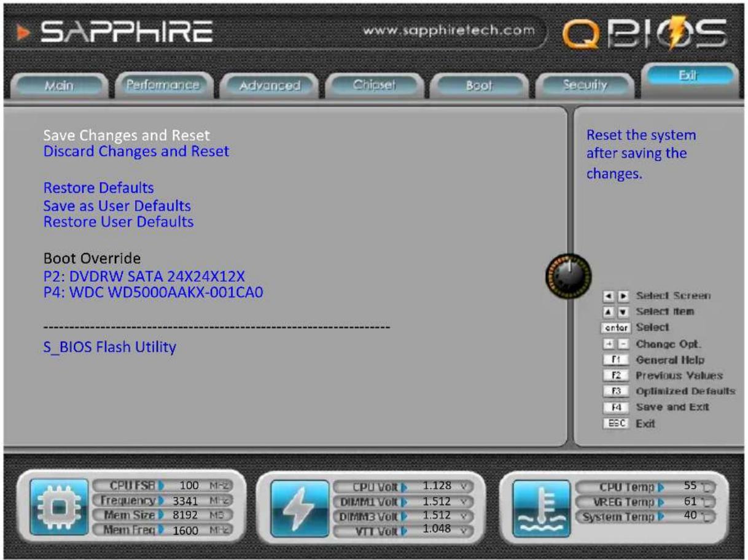Click the up arrow Select Item key

point(609,312)
